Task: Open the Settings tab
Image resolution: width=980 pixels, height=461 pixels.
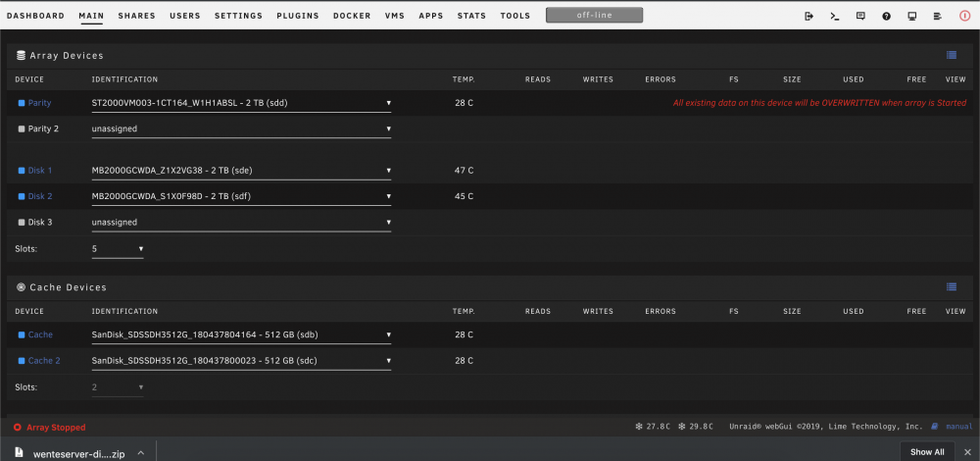Action: (x=239, y=16)
